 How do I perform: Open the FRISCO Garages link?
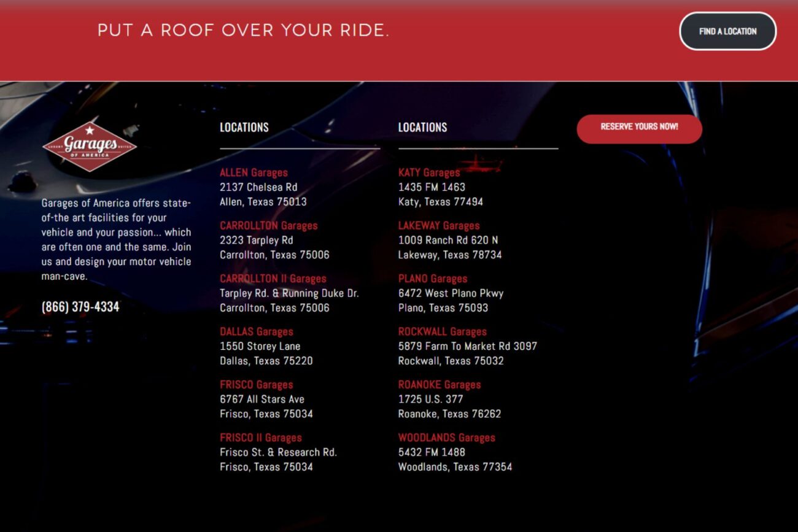[256, 385]
